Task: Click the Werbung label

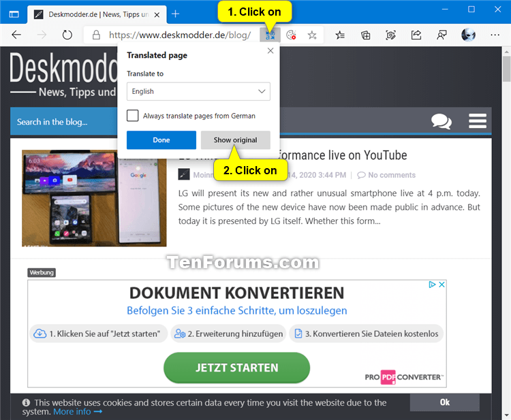Action: [42, 272]
